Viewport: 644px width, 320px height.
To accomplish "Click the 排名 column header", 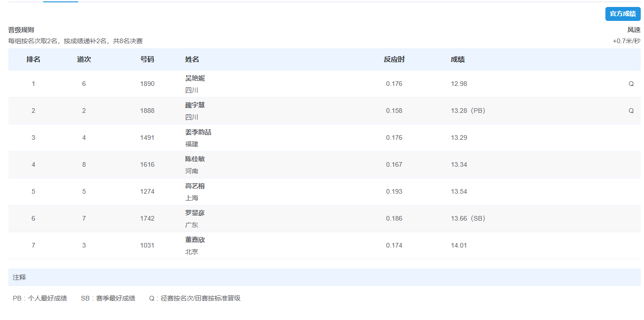I will tap(33, 59).
